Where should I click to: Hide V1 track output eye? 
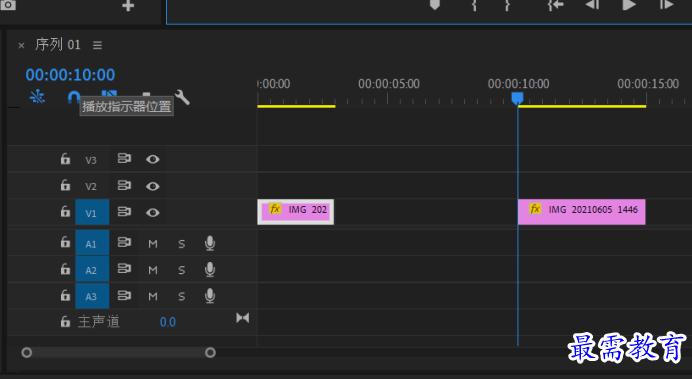tap(153, 213)
